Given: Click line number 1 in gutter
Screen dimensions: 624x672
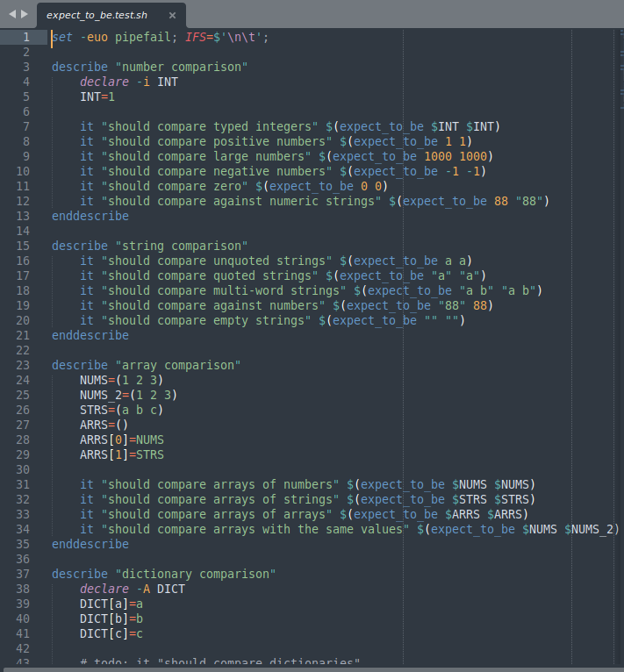Looking at the screenshot, I should (x=26, y=38).
